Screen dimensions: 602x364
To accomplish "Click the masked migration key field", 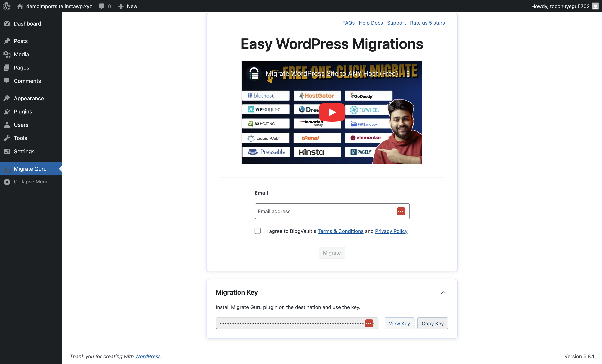I will 297,323.
